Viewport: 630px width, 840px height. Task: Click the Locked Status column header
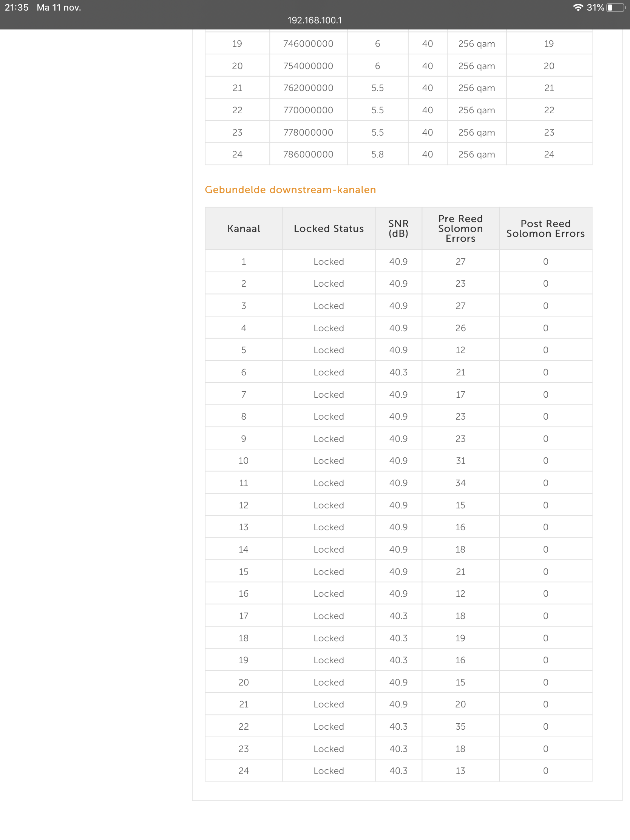point(329,229)
